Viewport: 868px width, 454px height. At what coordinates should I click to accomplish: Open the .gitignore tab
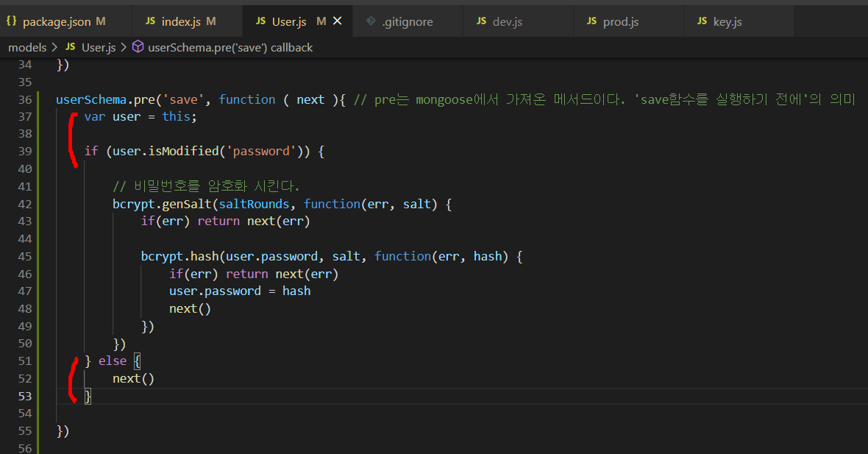407,21
